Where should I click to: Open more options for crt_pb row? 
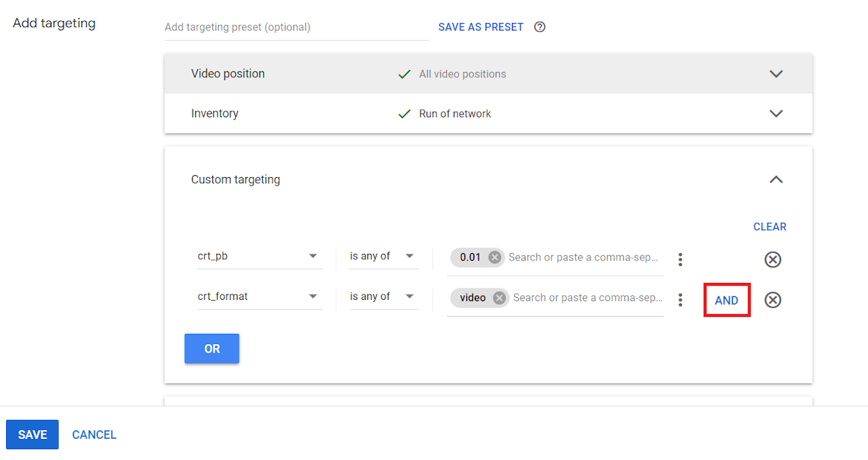(680, 259)
